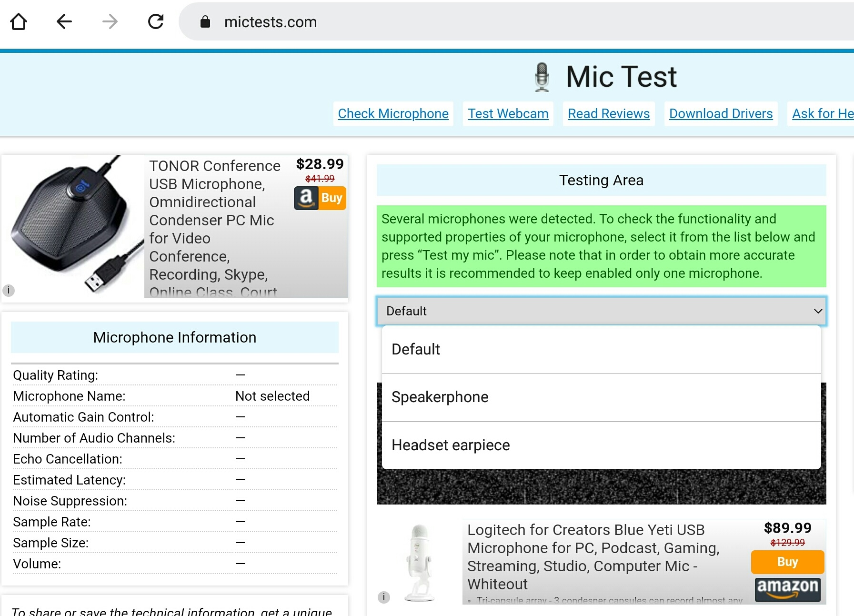Open the Download Drivers link
The image size is (854, 616).
tap(721, 114)
